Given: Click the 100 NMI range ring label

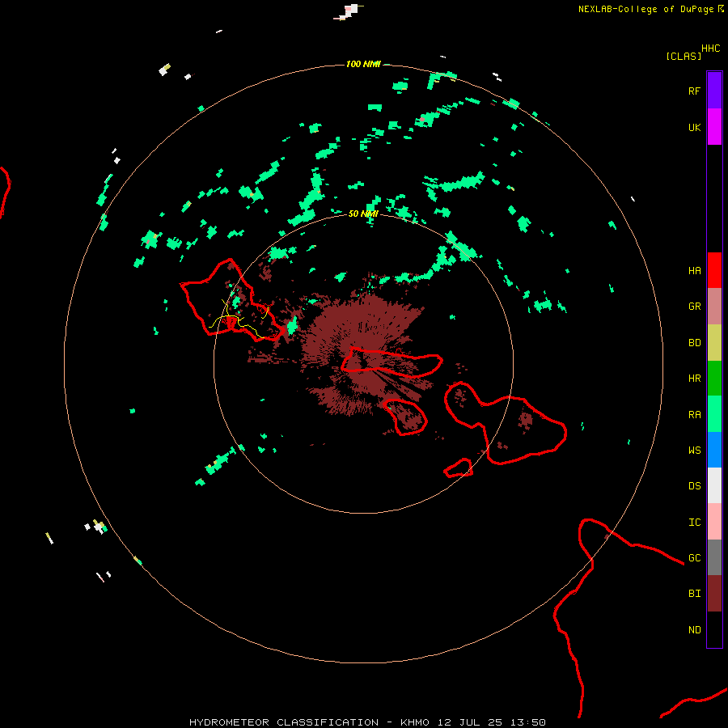Looking at the screenshot, I should pyautogui.click(x=363, y=64).
